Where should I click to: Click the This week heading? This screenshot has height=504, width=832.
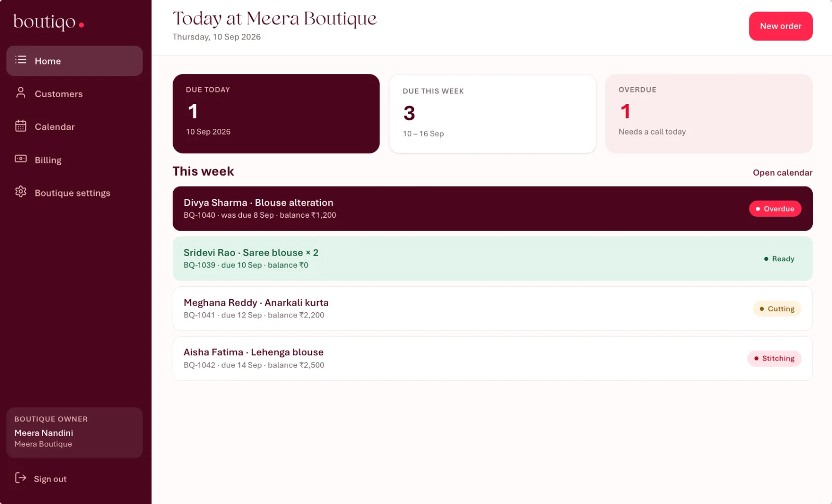(203, 171)
